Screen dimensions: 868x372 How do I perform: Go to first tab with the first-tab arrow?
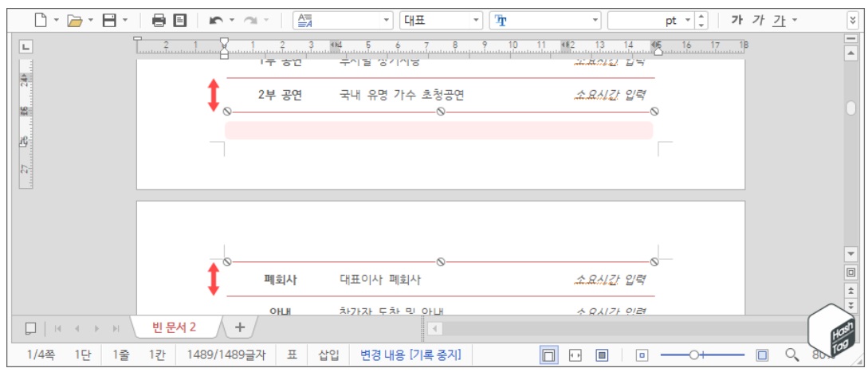57,328
